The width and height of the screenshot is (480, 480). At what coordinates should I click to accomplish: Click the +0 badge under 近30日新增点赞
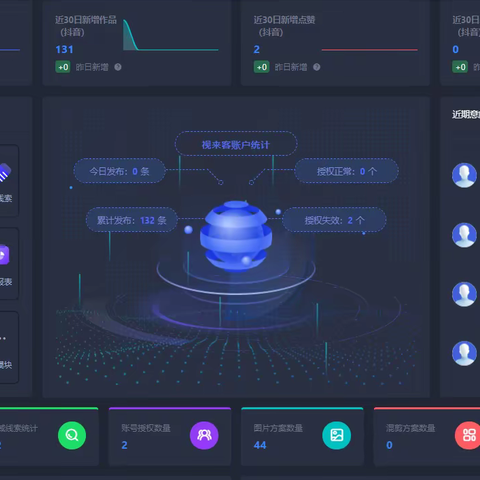pyautogui.click(x=262, y=67)
